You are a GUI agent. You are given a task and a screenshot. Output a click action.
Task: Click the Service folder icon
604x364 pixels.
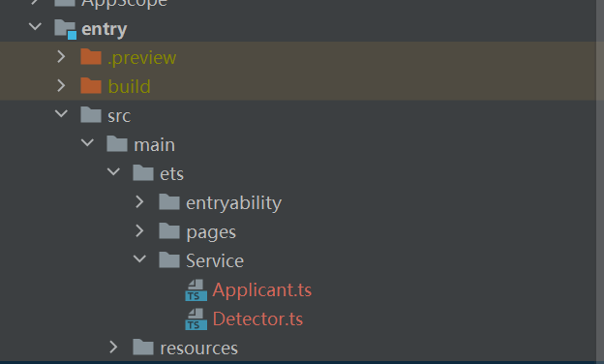(169, 260)
